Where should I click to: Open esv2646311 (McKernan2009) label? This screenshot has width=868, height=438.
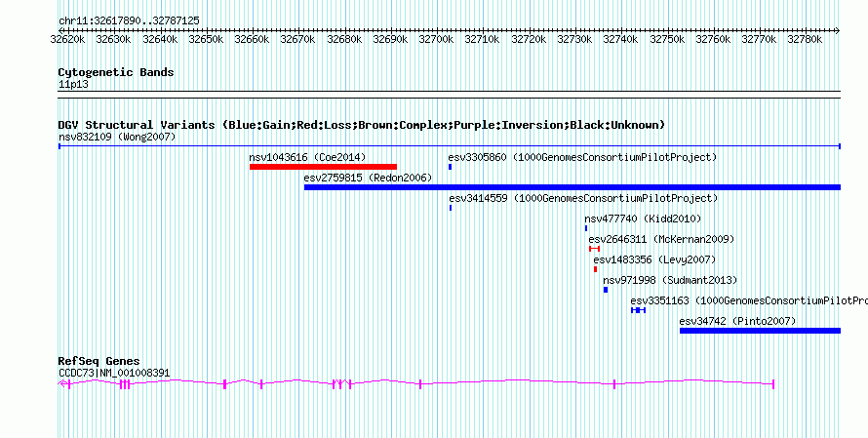coord(661,239)
